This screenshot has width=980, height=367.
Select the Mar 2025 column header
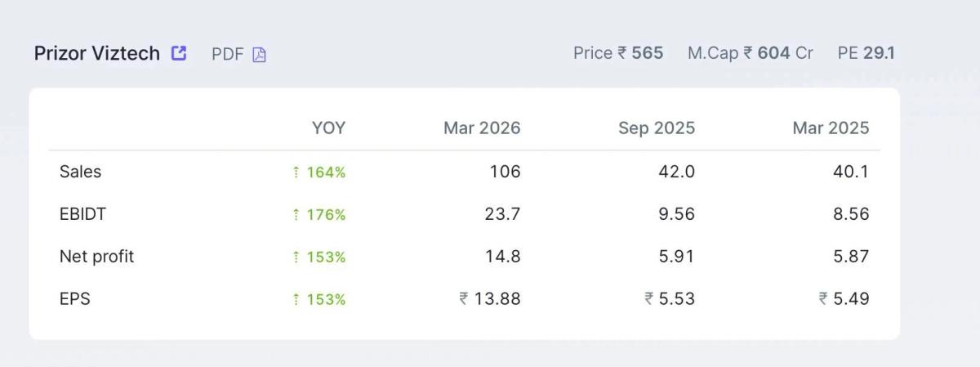[x=831, y=128]
